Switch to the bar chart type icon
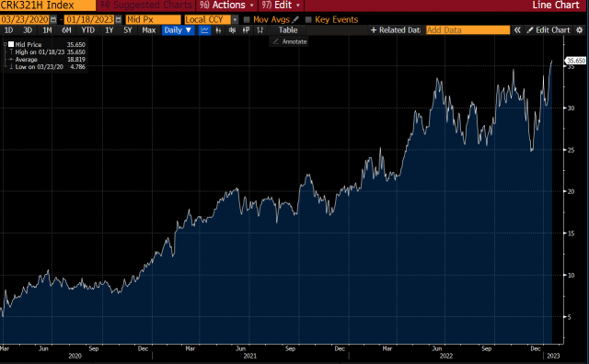 coord(218,30)
